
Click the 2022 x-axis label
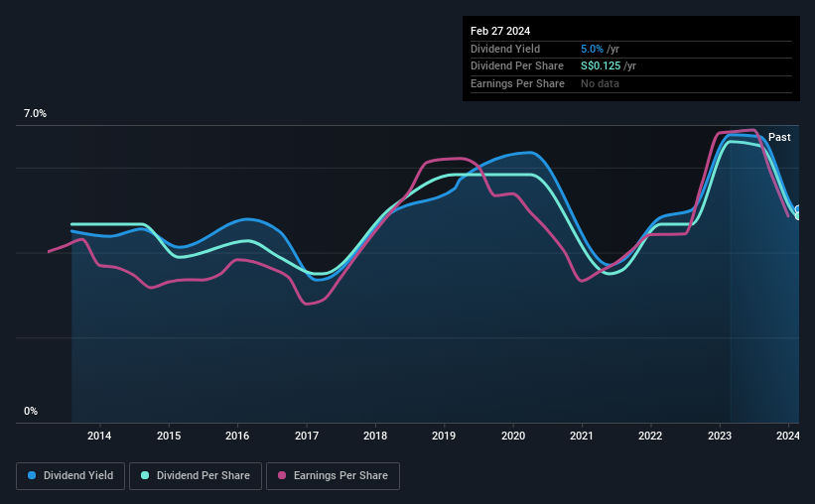tap(650, 436)
